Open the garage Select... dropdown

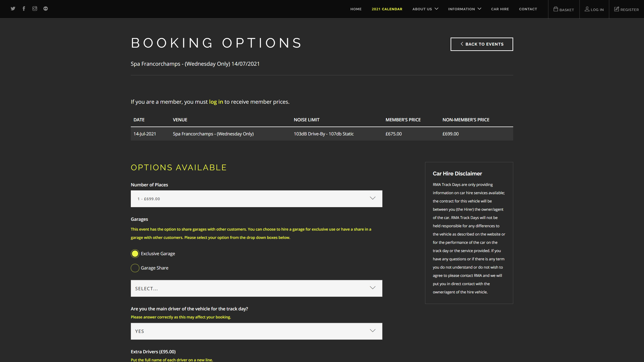(x=256, y=288)
